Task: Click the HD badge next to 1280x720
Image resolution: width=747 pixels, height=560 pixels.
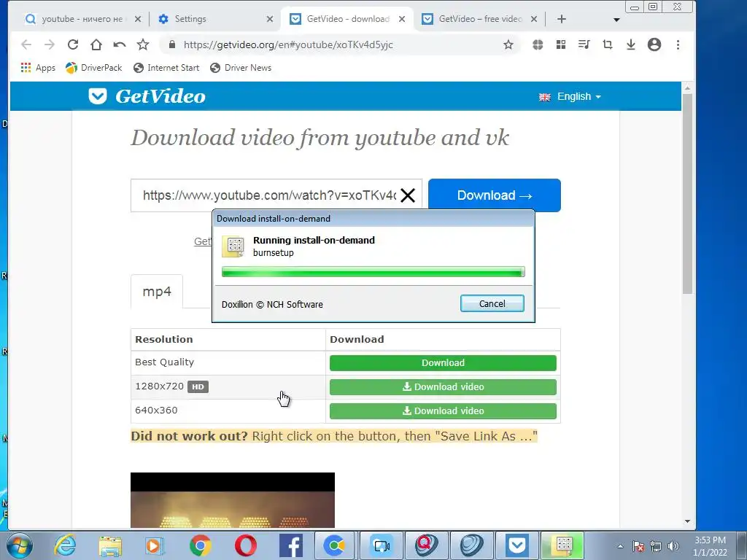Action: click(x=198, y=386)
